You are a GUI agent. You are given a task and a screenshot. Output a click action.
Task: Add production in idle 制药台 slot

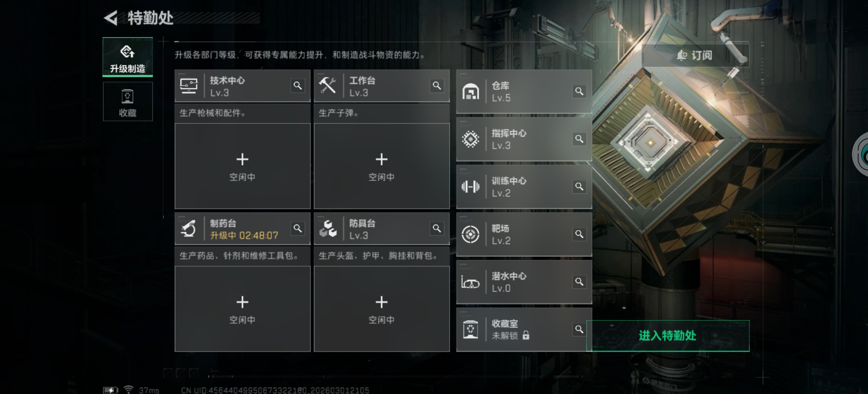[x=243, y=309]
